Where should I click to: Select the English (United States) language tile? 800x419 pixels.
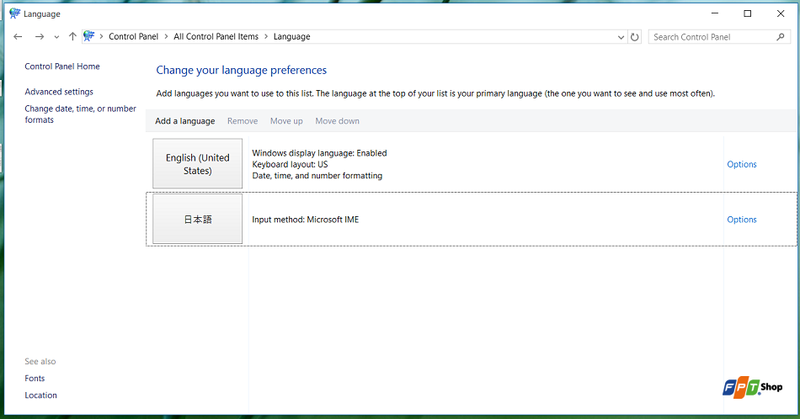click(197, 164)
